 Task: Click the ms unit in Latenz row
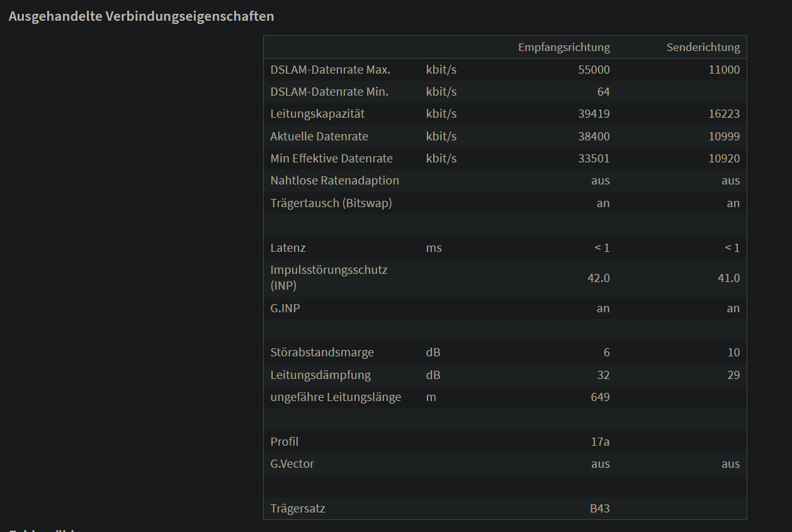click(434, 248)
